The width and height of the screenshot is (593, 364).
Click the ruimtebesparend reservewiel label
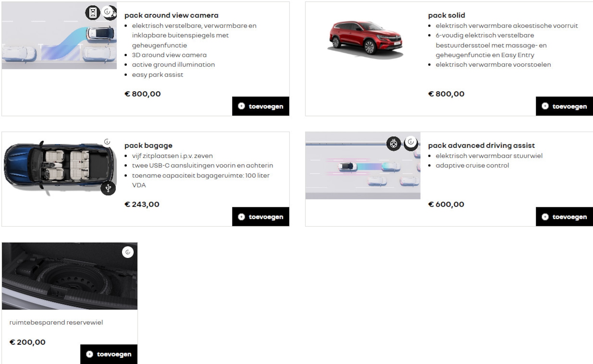(56, 322)
